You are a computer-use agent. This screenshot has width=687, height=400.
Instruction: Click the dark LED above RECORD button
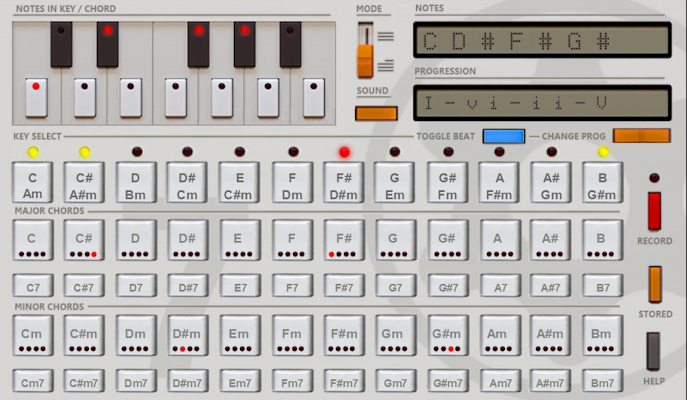[654, 178]
